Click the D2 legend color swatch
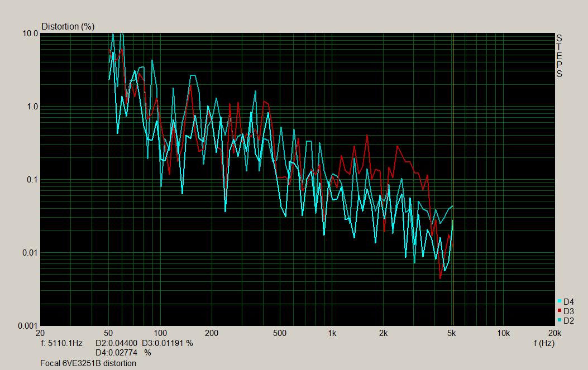 click(x=559, y=320)
